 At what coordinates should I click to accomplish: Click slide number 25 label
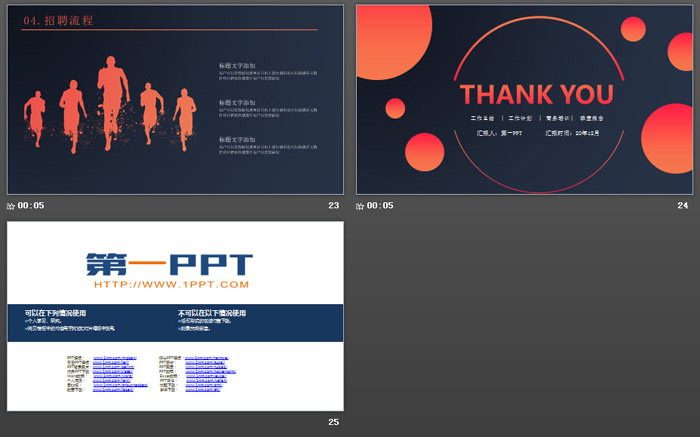click(x=334, y=422)
